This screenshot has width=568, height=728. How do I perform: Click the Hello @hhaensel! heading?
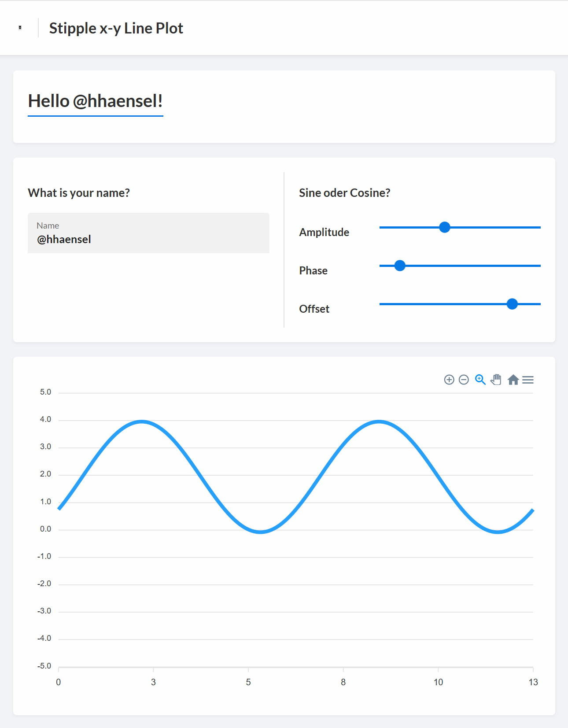point(96,101)
